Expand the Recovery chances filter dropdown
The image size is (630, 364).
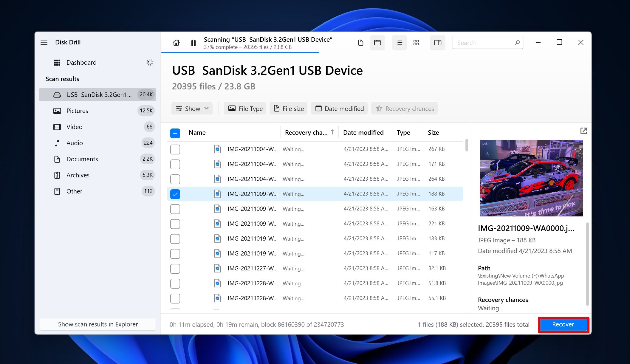click(405, 109)
